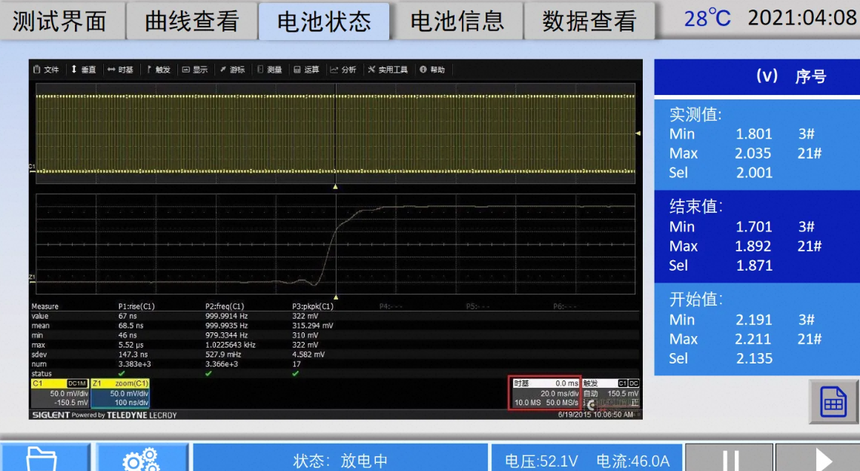860x471 pixels.
Task: Click the 序号 column header
Action: click(811, 77)
